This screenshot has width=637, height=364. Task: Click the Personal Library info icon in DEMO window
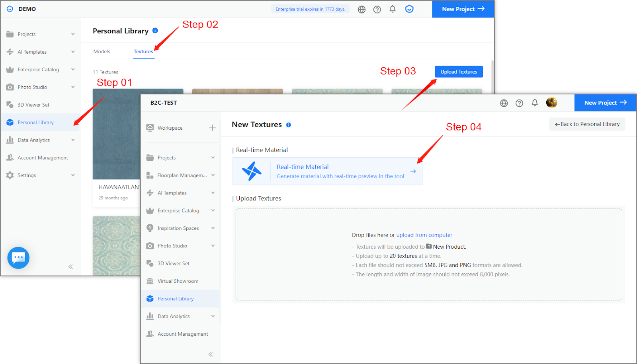tap(155, 31)
